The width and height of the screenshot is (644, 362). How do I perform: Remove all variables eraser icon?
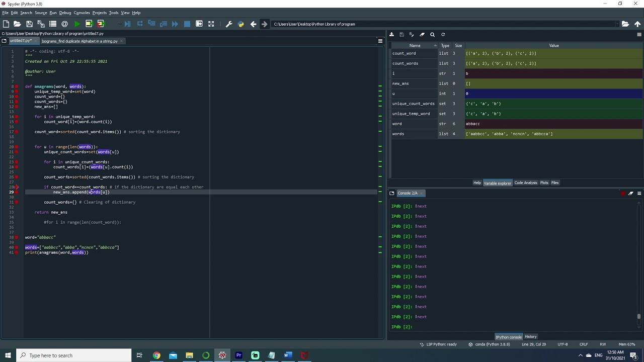pos(422,35)
